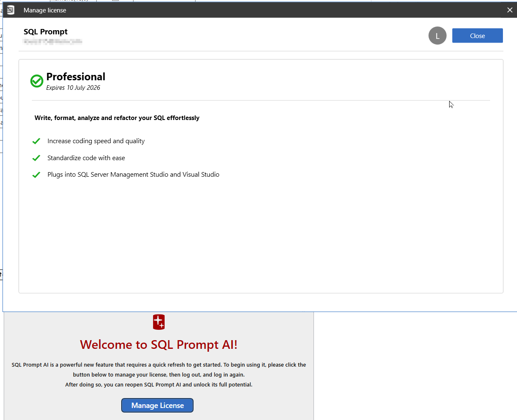
Task: Click the checkmark beside Plugs into SQL Server
Action: click(36, 175)
